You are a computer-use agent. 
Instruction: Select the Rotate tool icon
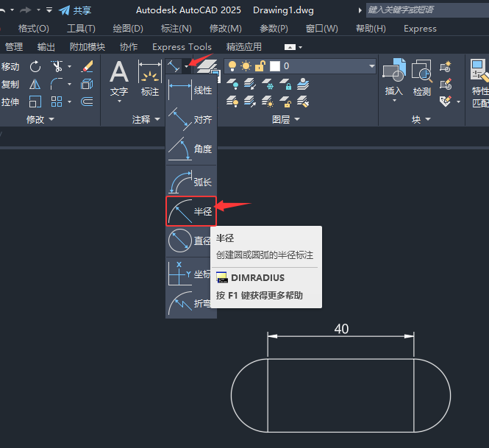[x=35, y=66]
